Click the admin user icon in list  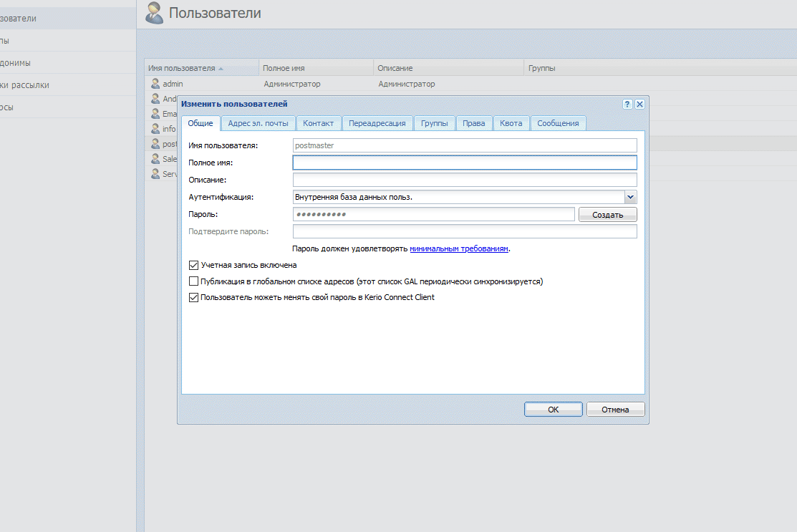(x=155, y=84)
